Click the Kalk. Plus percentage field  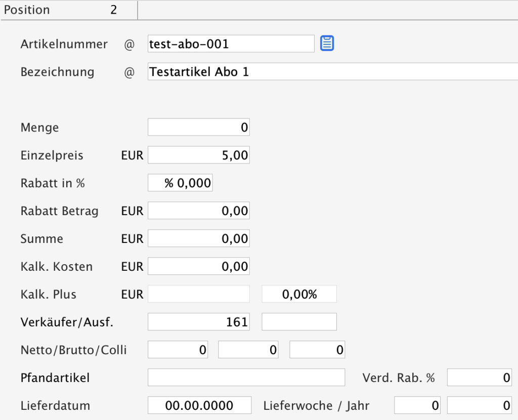[x=299, y=295]
